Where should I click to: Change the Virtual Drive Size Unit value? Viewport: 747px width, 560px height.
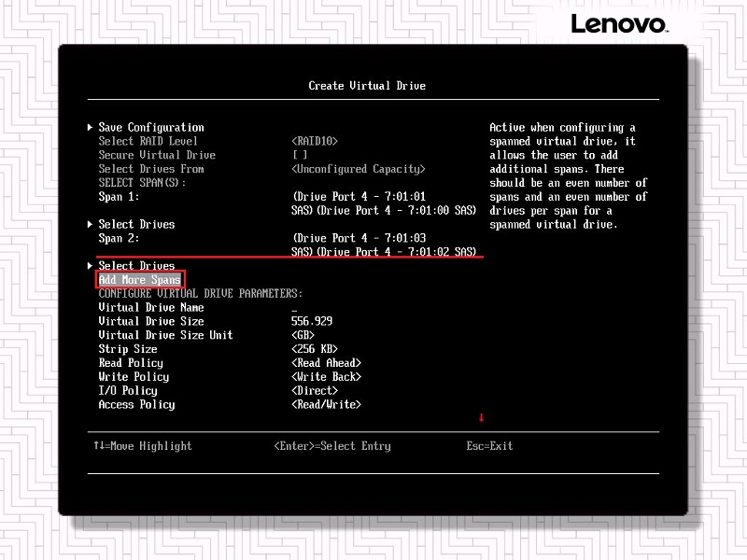(x=303, y=335)
